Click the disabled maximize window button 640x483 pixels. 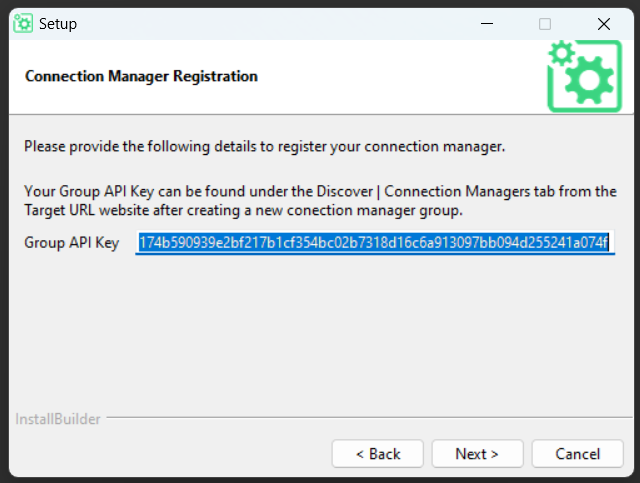click(x=544, y=24)
